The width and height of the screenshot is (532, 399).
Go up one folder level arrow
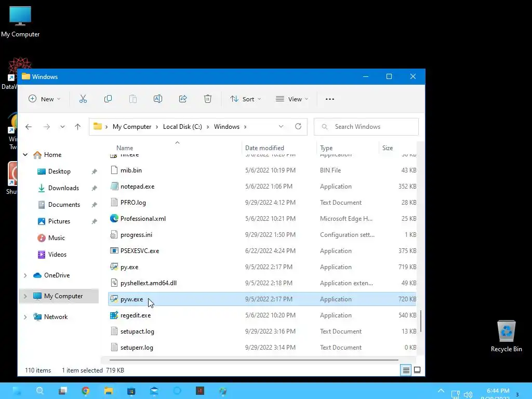[78, 127]
